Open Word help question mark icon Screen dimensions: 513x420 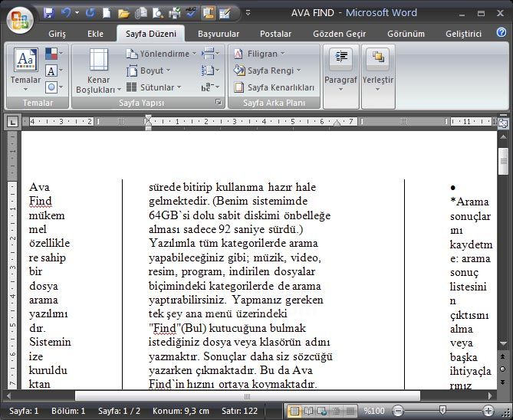501,33
